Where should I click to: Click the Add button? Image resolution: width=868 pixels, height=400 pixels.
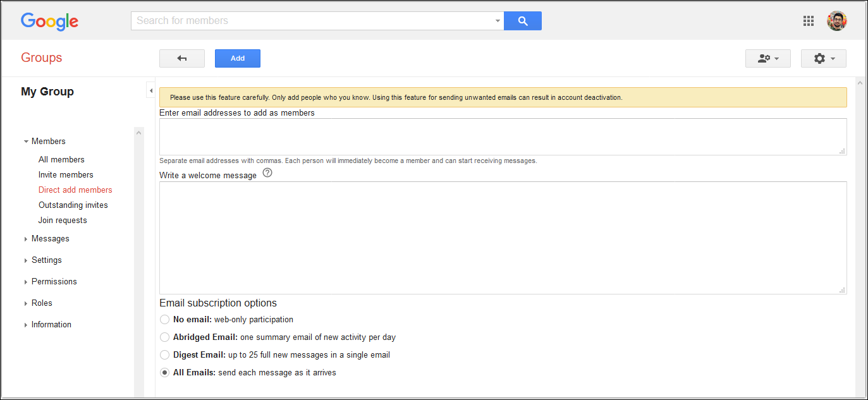click(237, 58)
